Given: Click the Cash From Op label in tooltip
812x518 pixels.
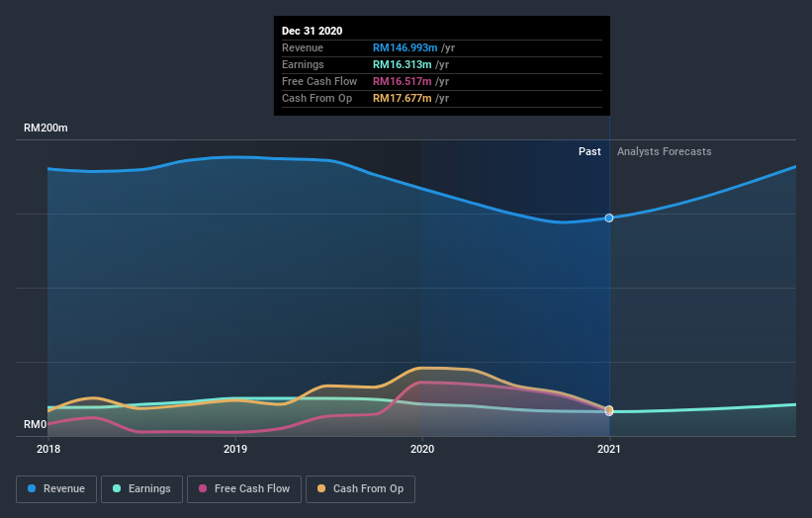Looking at the screenshot, I should click(x=316, y=98).
